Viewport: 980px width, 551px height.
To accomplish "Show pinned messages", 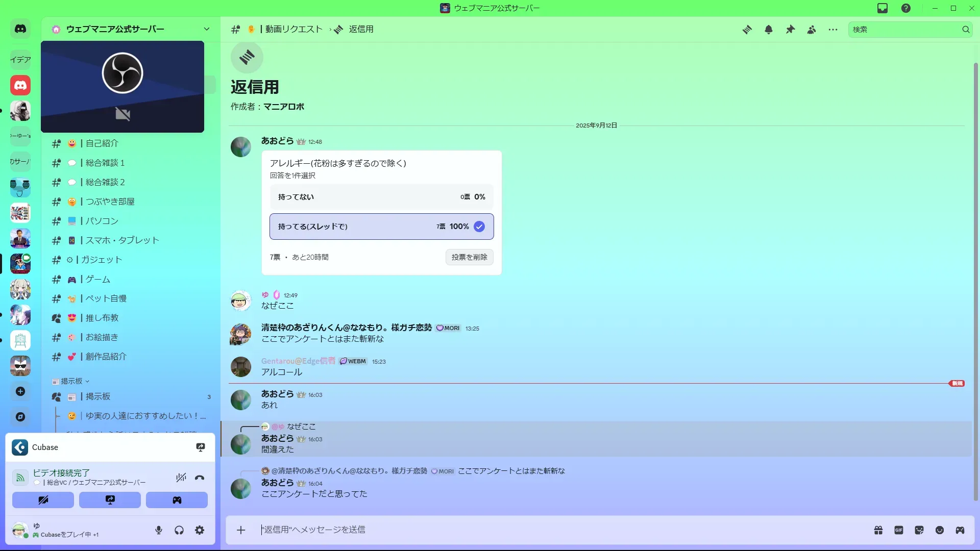I will tap(790, 30).
